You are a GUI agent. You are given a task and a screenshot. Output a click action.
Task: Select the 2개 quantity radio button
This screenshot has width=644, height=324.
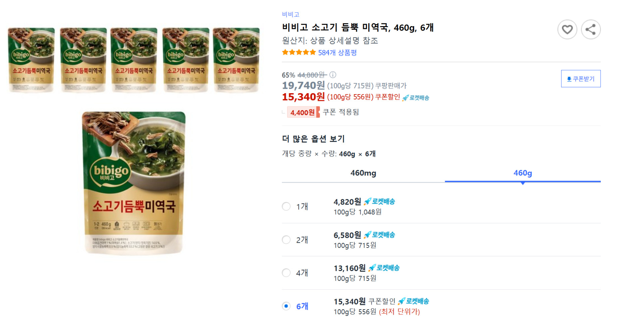(x=286, y=240)
